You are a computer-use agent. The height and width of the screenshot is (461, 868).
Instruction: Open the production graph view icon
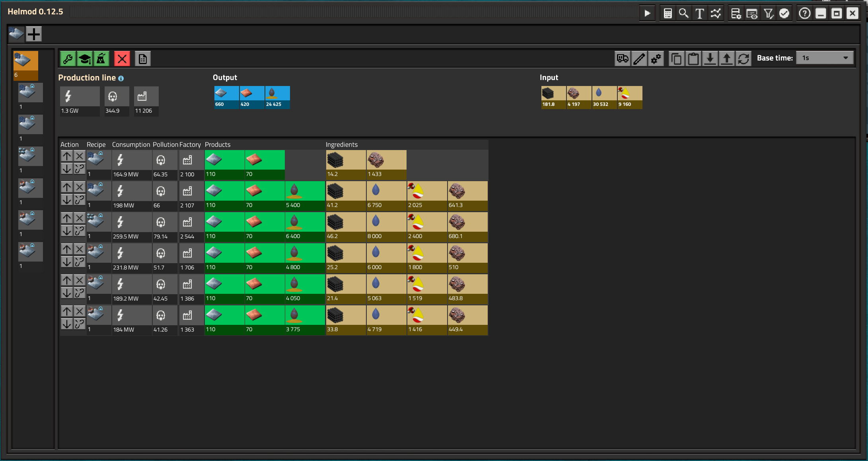(x=716, y=13)
